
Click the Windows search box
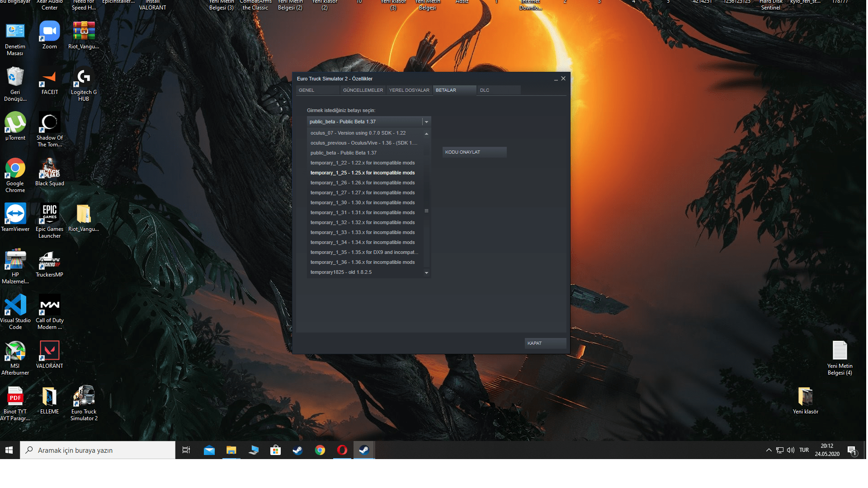[x=98, y=450]
